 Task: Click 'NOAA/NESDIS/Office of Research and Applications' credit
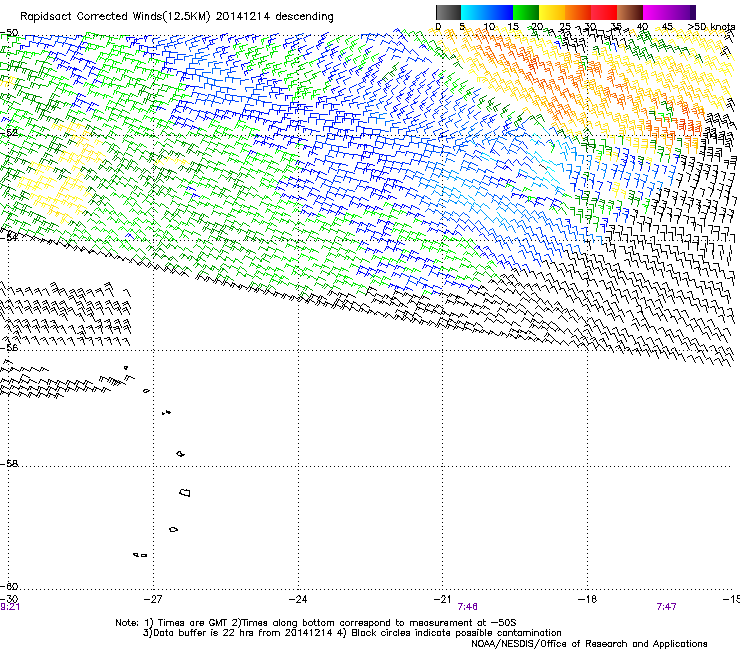pos(589,644)
